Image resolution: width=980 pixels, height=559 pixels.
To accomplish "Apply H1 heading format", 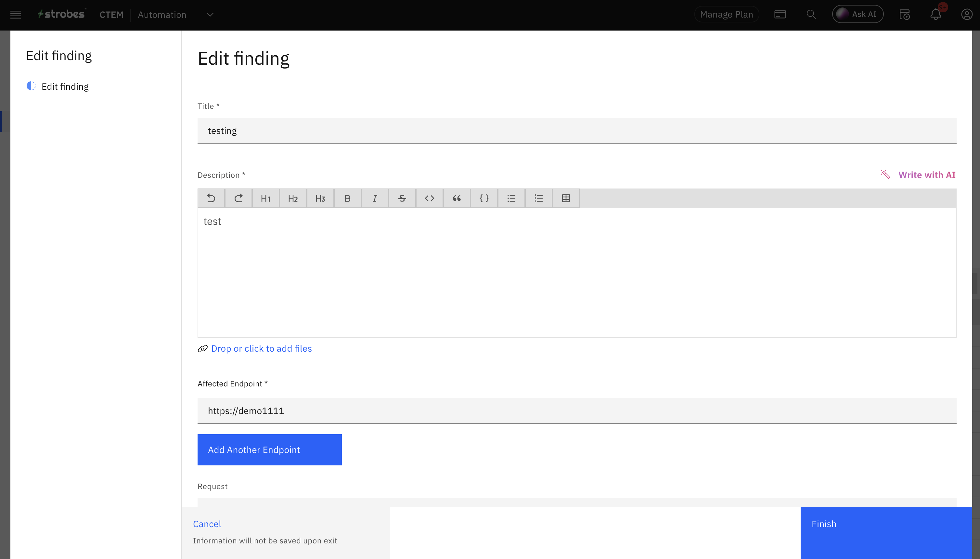I will point(265,198).
